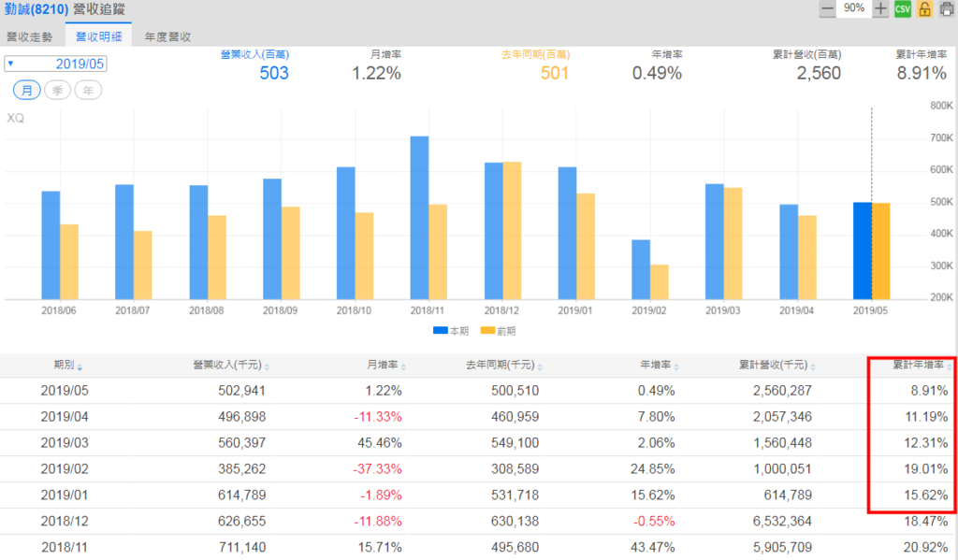Click the 19.01% cumulative yearly growth cell

[926, 469]
